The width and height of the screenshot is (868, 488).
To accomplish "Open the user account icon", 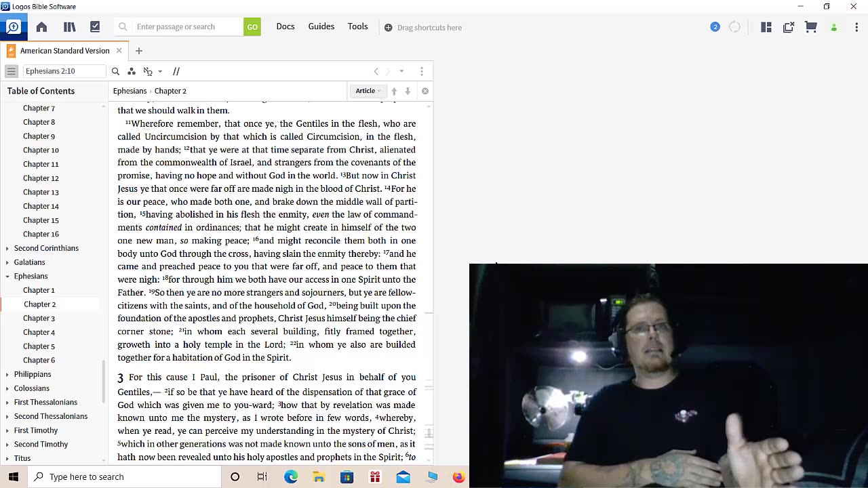I will (x=834, y=28).
